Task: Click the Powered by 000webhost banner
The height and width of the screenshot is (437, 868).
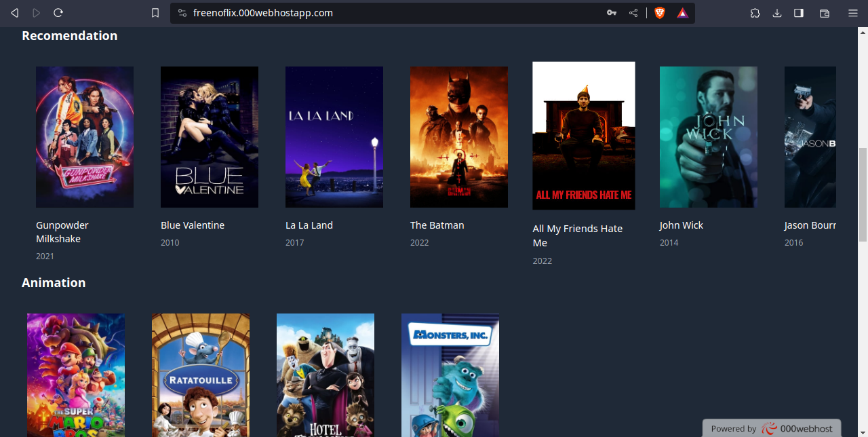Action: coord(772,428)
